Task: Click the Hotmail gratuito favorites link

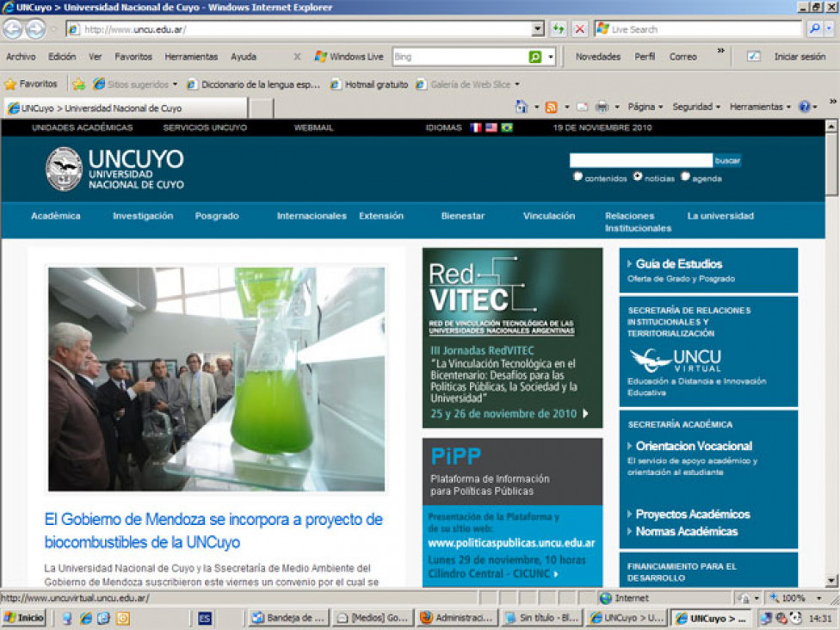Action: point(369,84)
